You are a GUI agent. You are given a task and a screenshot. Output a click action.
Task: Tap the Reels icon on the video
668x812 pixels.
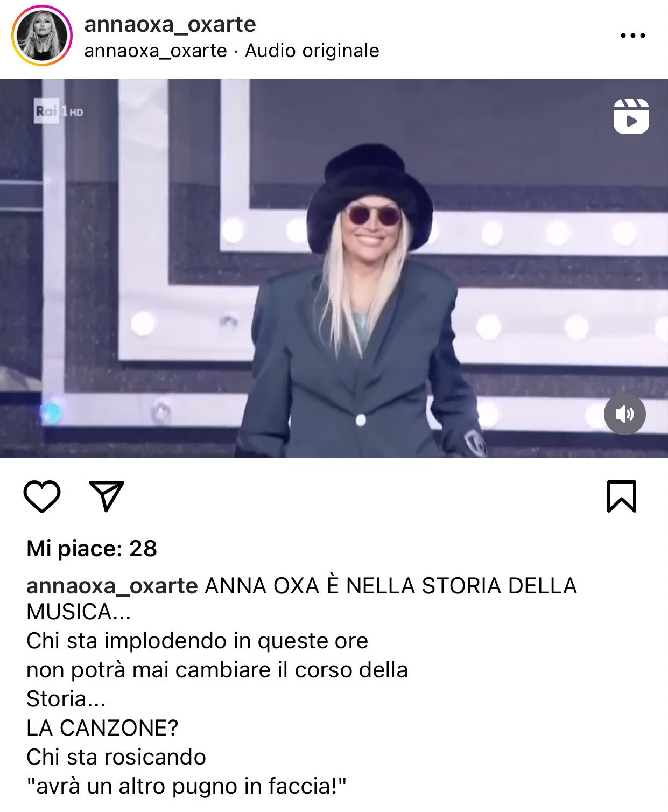coord(631,116)
